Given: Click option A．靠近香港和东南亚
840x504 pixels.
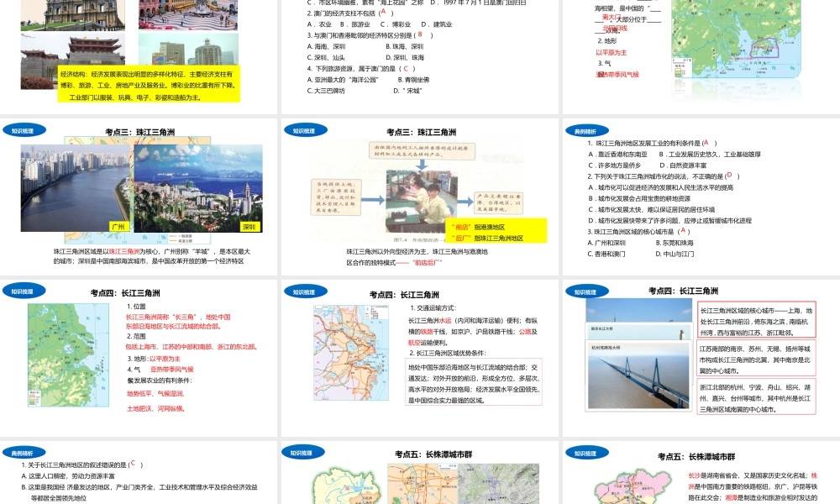Looking at the screenshot, I should pyautogui.click(x=617, y=155).
